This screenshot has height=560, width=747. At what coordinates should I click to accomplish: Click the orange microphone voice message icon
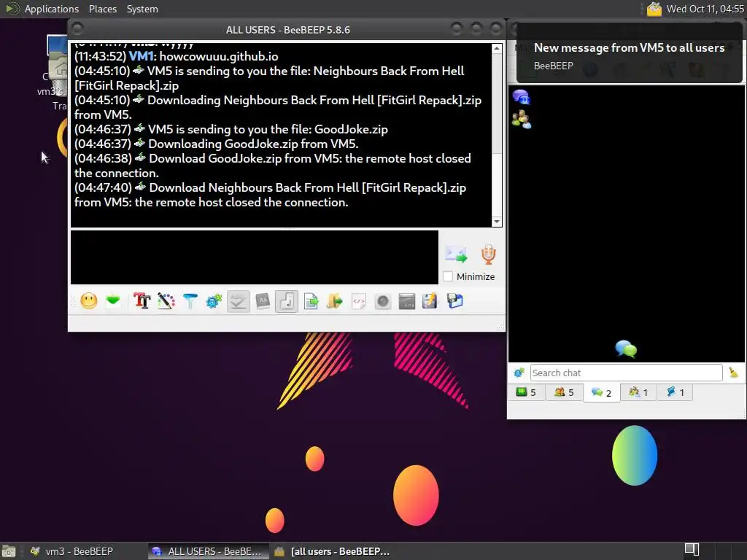coord(488,254)
